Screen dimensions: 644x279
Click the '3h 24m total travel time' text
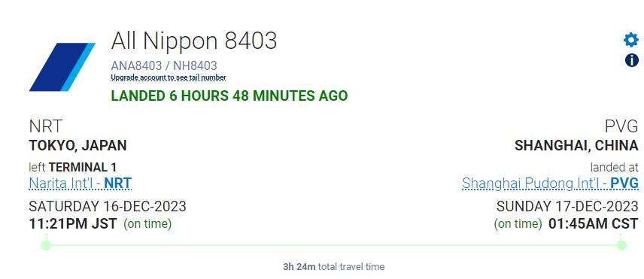point(333,267)
